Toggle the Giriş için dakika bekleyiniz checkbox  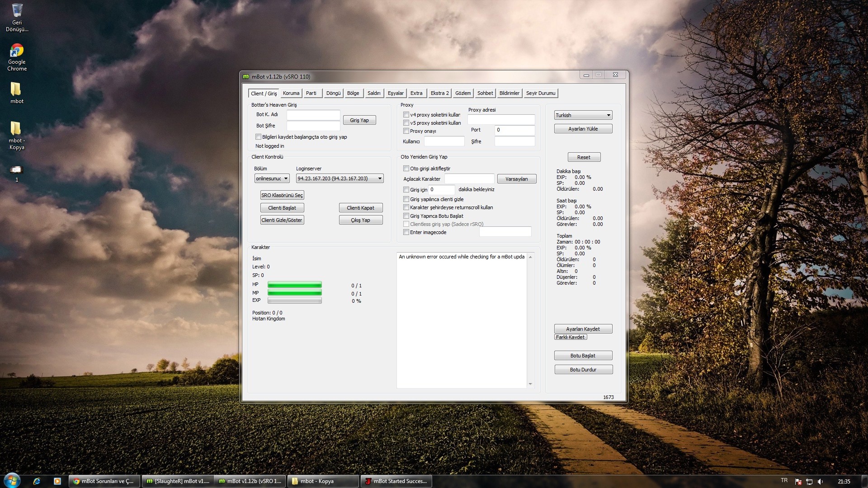click(406, 190)
